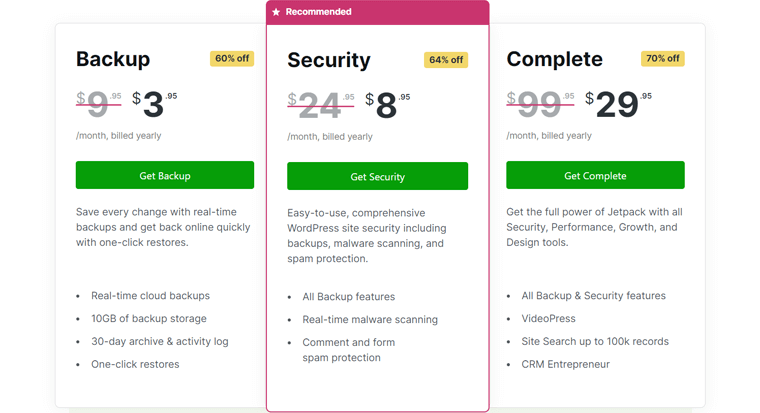Image resolution: width=760 pixels, height=413 pixels.
Task: Click the star icon in Recommended banner
Action: (276, 12)
